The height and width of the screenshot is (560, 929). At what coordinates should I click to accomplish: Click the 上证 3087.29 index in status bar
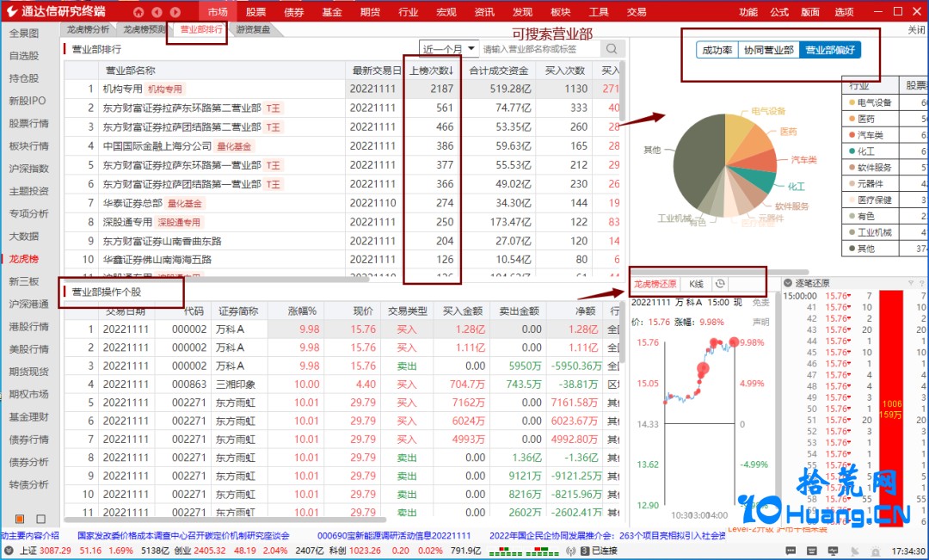[45, 551]
